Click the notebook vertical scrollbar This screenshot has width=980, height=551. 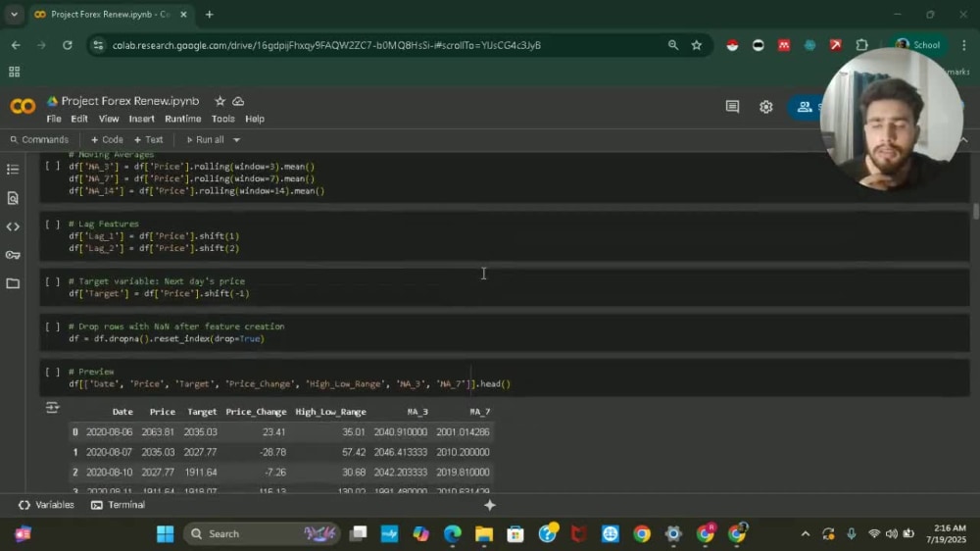[x=976, y=211]
